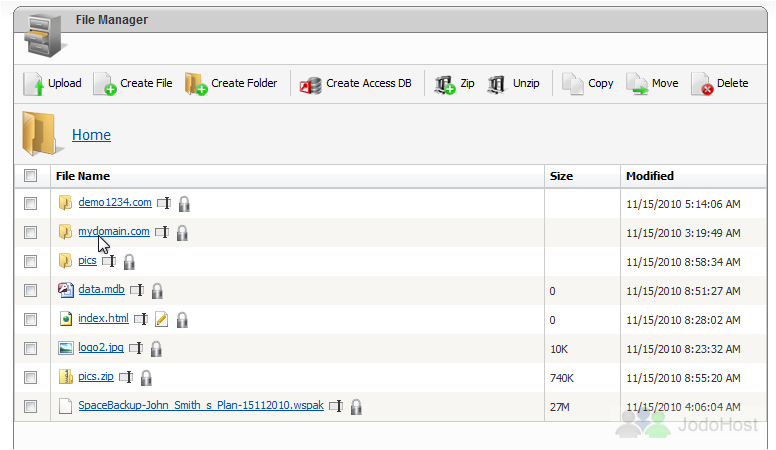776x450 pixels.
Task: Click the Delete toolbar icon
Action: coord(701,84)
